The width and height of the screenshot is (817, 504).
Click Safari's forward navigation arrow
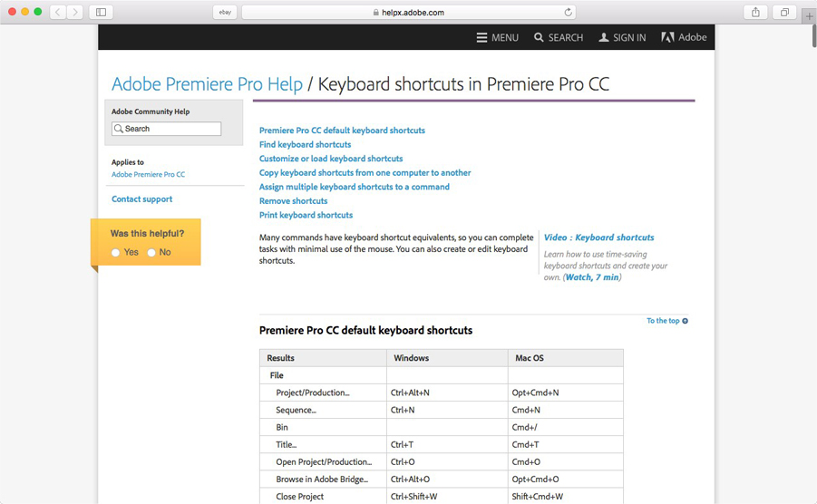pyautogui.click(x=75, y=12)
